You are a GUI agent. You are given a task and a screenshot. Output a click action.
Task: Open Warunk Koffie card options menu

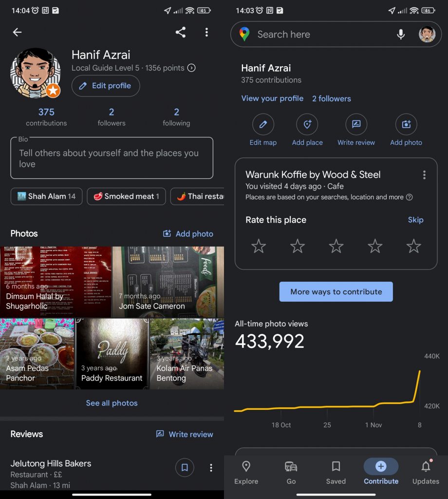[424, 175]
